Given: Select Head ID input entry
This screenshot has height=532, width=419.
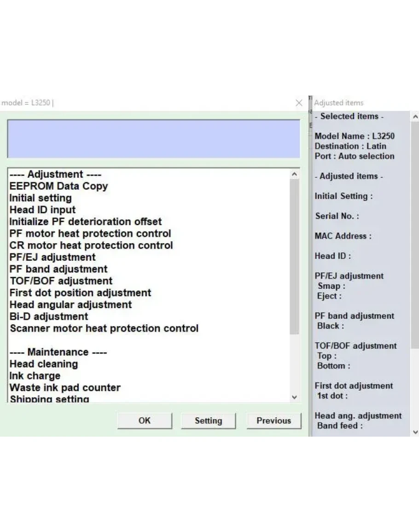Looking at the screenshot, I should (42, 210).
